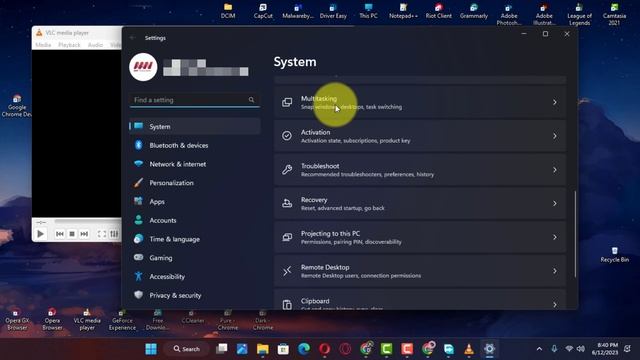
Task: Click next track button in VLC
Action: tap(84, 234)
